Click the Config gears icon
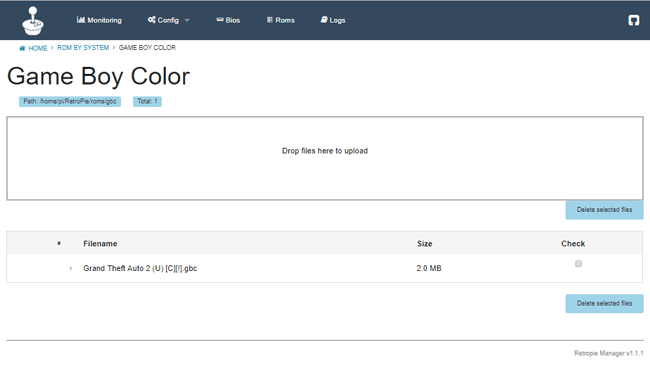This screenshot has height=366, width=650. (152, 20)
